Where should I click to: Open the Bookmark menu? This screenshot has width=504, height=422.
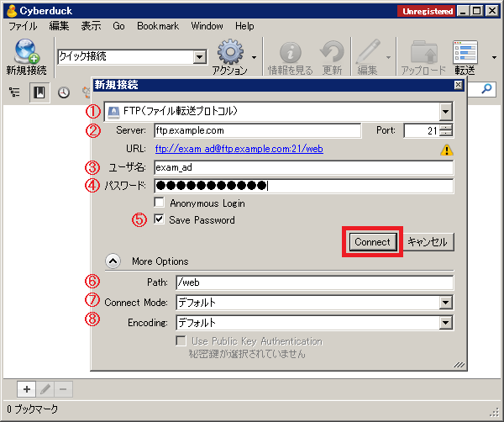pyautogui.click(x=158, y=26)
